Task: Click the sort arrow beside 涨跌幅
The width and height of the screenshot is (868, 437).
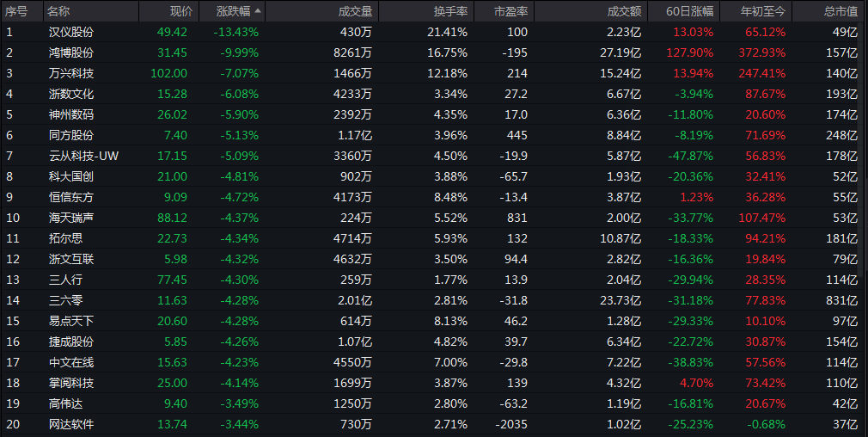Action: pos(258,10)
